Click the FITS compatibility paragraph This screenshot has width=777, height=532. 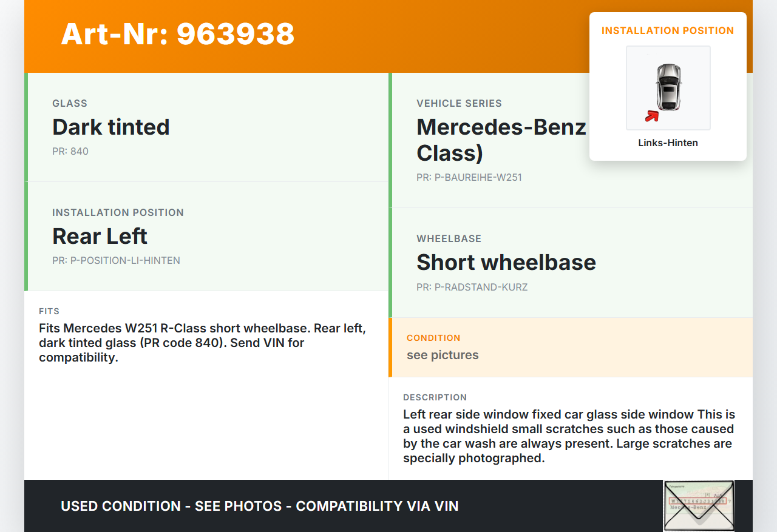pyautogui.click(x=202, y=343)
